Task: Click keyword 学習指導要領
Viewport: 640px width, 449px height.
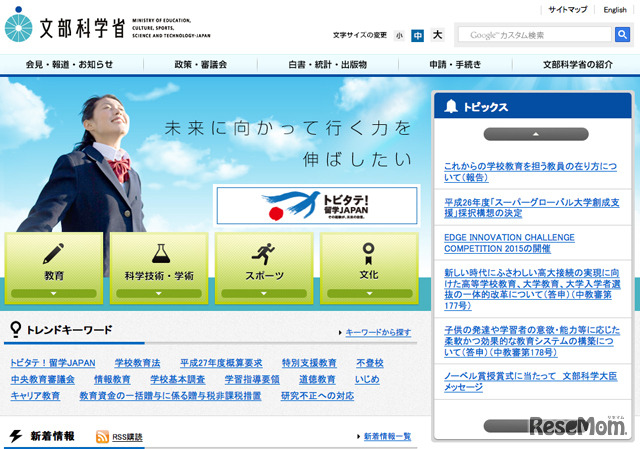Action: (x=252, y=379)
